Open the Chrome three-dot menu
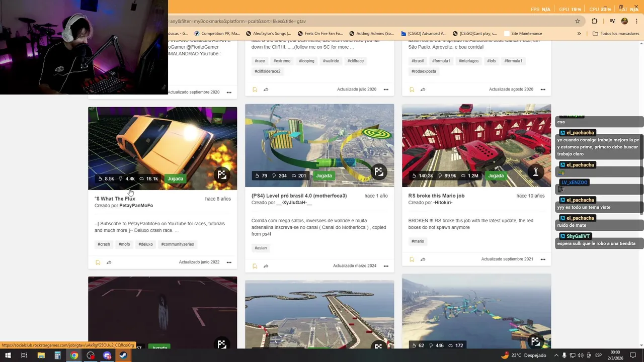 636,21
